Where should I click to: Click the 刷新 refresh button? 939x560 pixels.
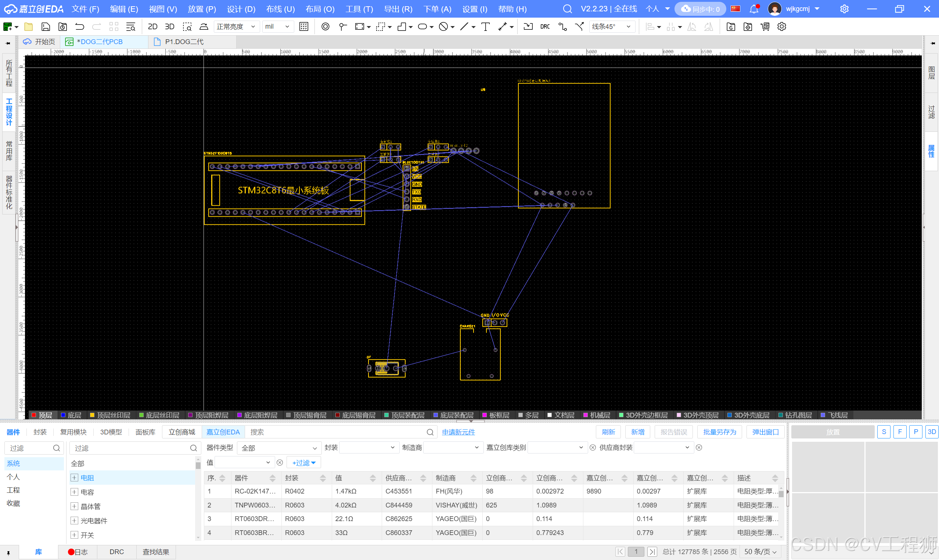tap(608, 432)
